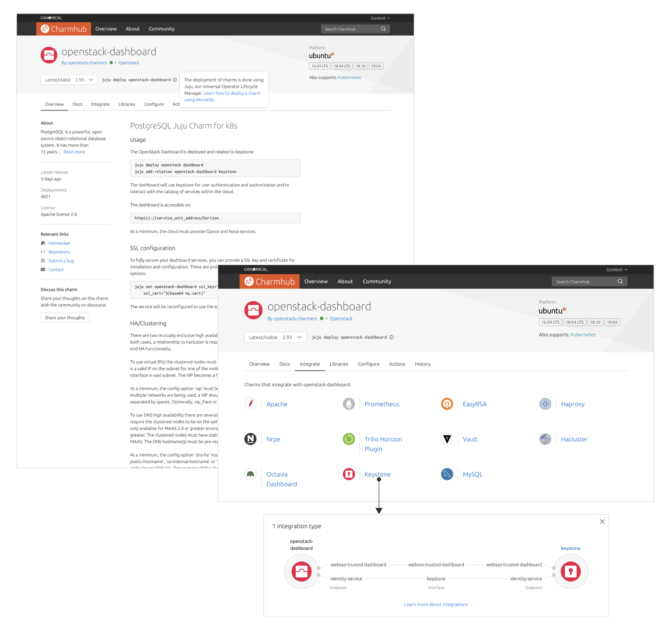Image resolution: width=672 pixels, height=634 pixels.
Task: Click the Octavia Dashboard charm icon
Action: point(250,474)
